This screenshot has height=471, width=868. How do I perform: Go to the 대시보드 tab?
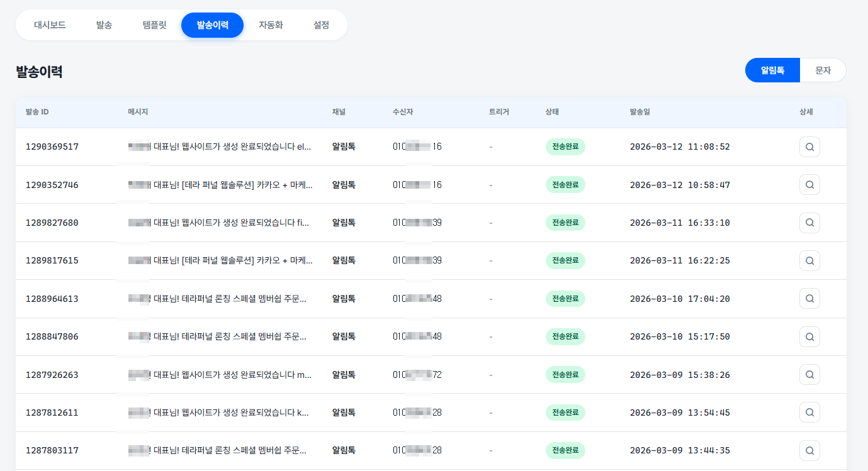(50, 26)
